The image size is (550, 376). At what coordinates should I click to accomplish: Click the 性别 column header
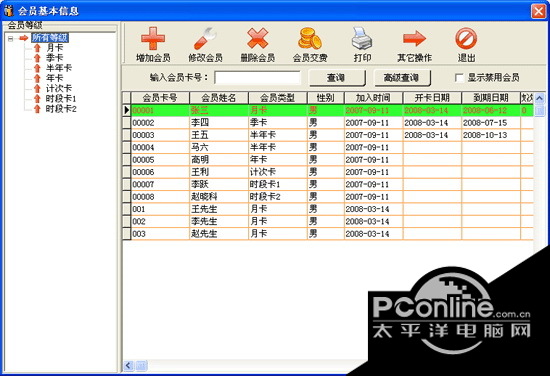coord(326,98)
